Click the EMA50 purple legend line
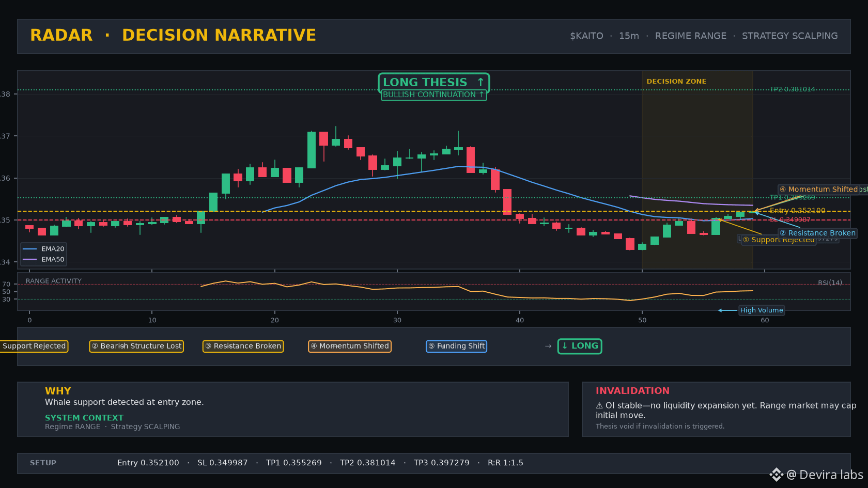This screenshot has width=868, height=488. 29,260
